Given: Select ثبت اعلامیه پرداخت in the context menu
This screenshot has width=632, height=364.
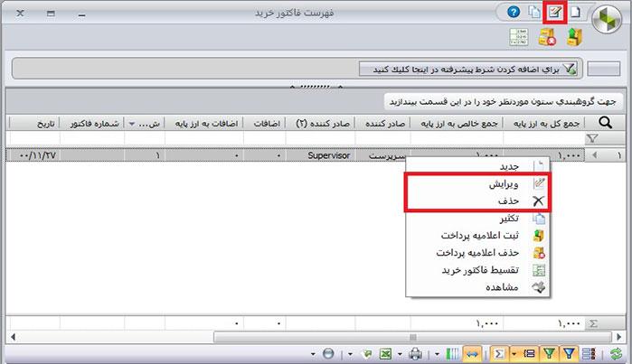Looking at the screenshot, I should 477,235.
